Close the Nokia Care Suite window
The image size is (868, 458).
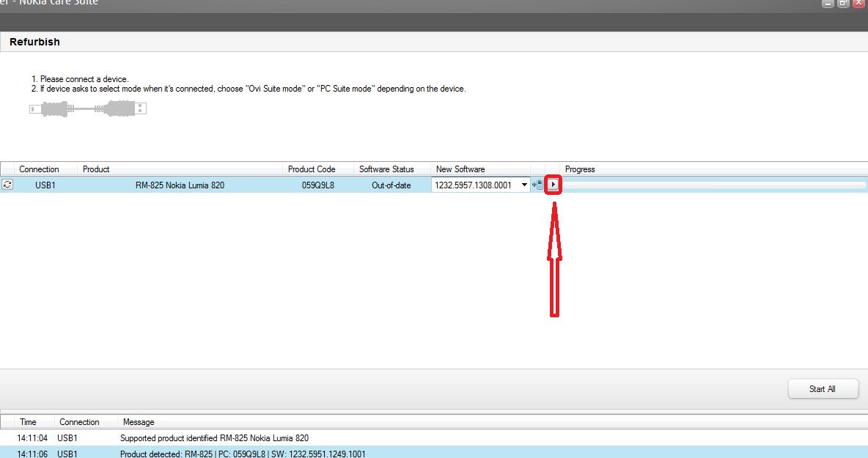tap(858, 4)
